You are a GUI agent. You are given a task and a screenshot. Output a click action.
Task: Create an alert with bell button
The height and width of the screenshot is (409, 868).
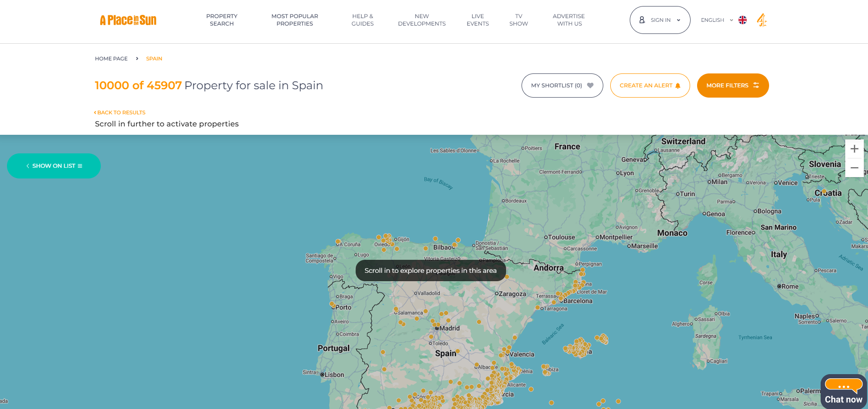tap(650, 86)
